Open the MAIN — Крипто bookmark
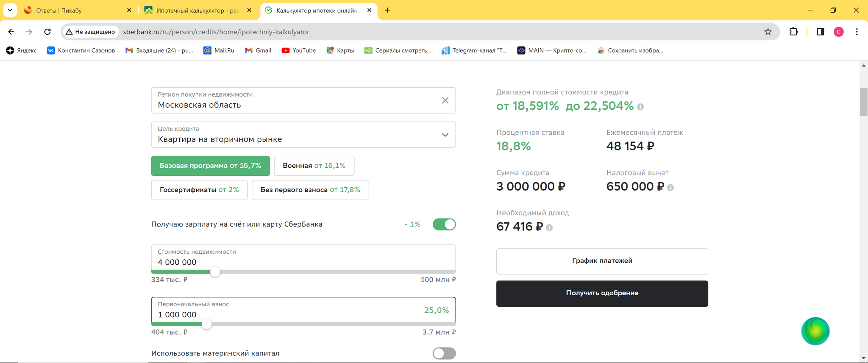The image size is (868, 363). 552,50
